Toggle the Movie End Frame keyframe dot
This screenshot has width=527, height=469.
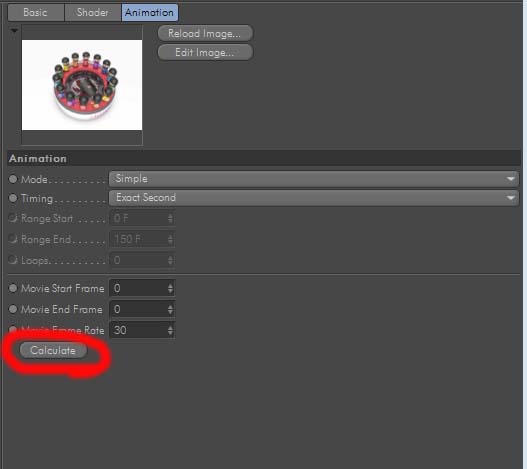(13, 309)
